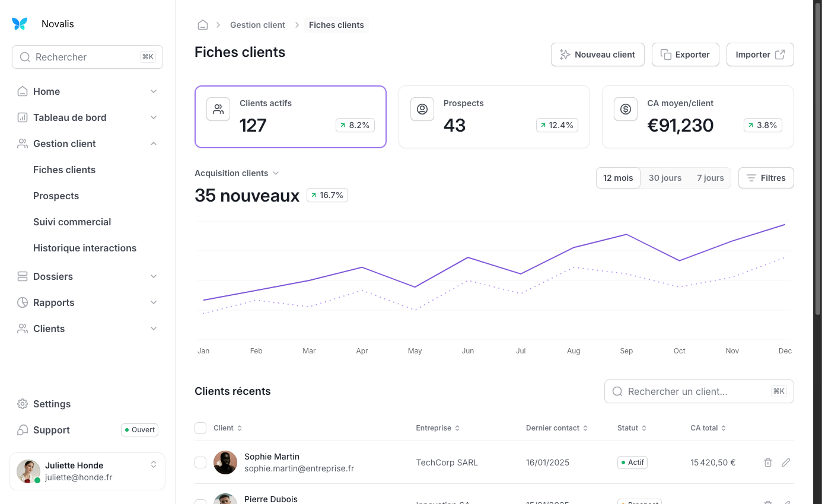The width and height of the screenshot is (822, 504).
Task: Click the Novalis butterfly logo
Action: (20, 24)
